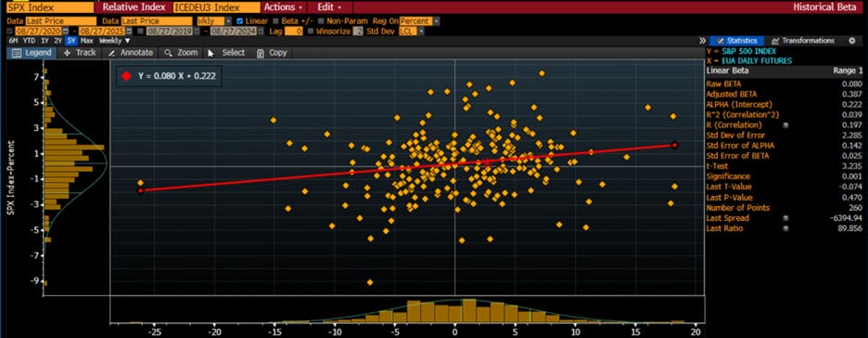Open calendar picker beside 08/27/2020
Screen dimensions: 868x338
click(x=65, y=31)
